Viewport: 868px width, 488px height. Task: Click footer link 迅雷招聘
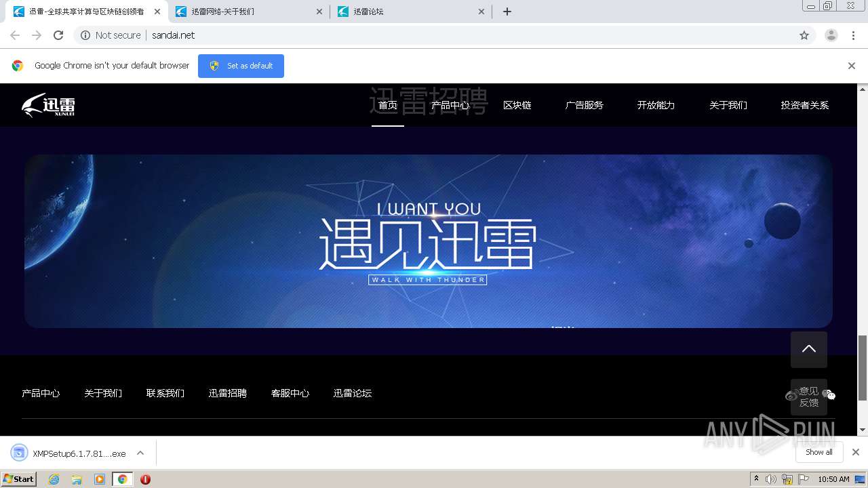pos(228,393)
